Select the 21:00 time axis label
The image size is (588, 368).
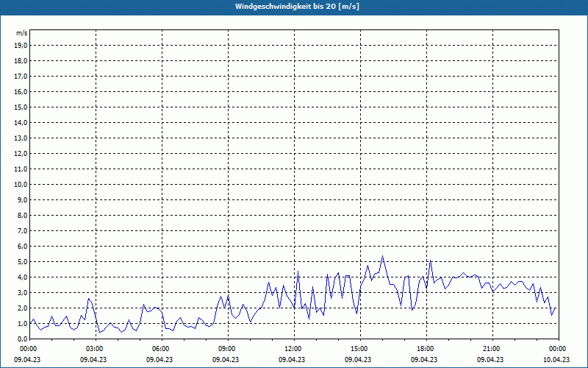[491, 348]
